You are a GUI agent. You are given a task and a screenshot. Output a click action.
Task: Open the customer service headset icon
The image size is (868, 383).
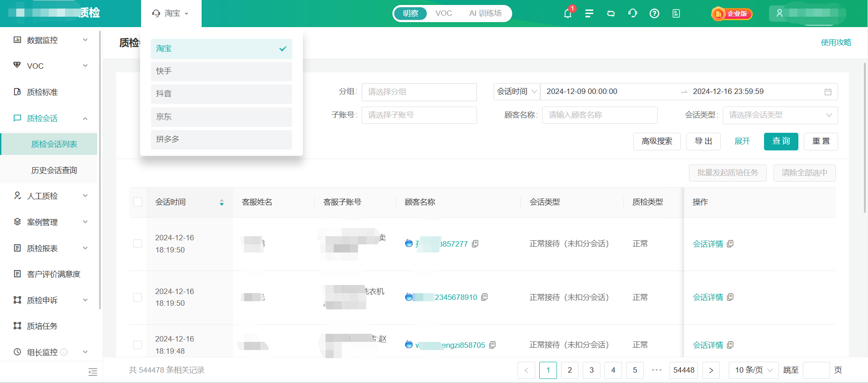pyautogui.click(x=632, y=13)
